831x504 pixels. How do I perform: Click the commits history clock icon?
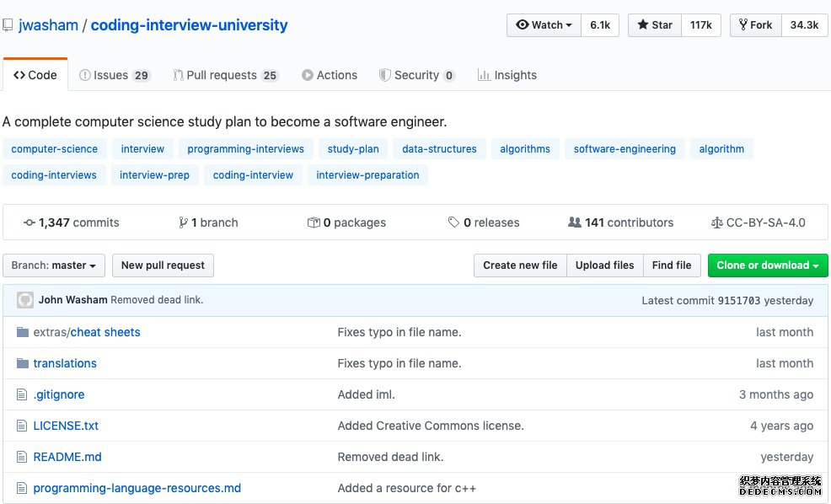click(29, 223)
